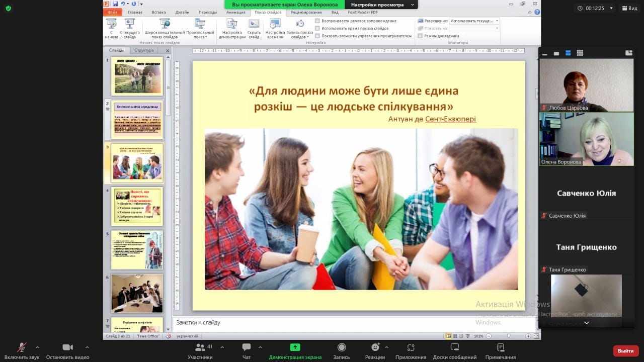
Task: Click the Reactions icon
Action: pos(375,348)
